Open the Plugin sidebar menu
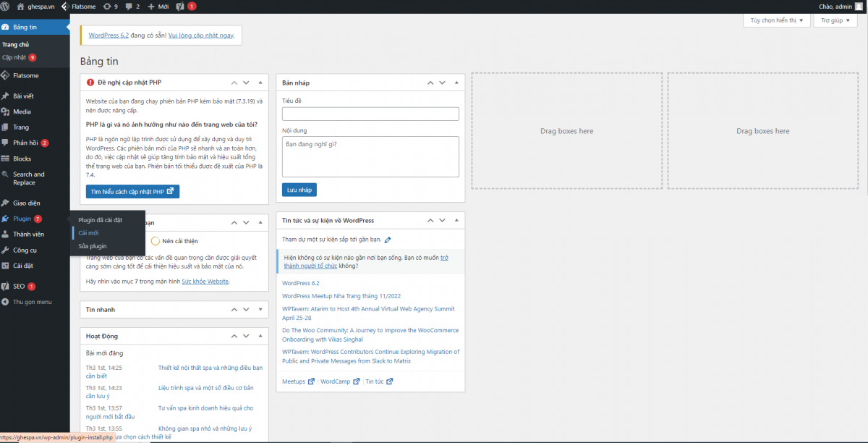 [35, 219]
